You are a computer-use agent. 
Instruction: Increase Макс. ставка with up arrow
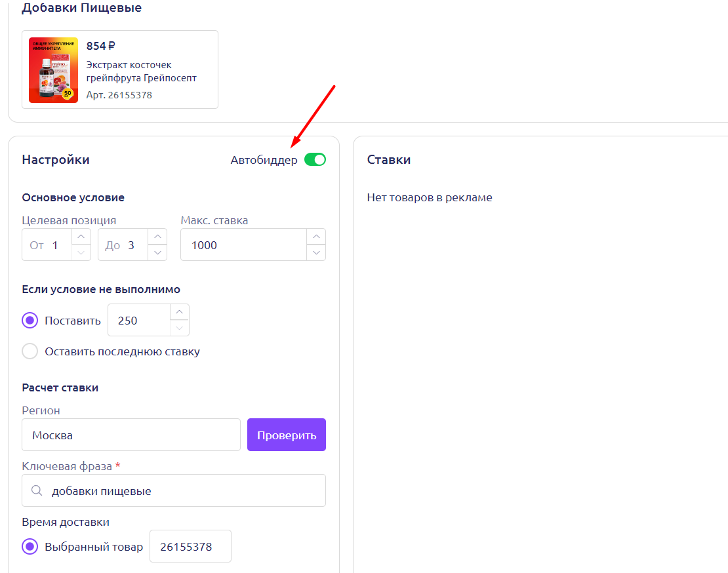pos(316,237)
